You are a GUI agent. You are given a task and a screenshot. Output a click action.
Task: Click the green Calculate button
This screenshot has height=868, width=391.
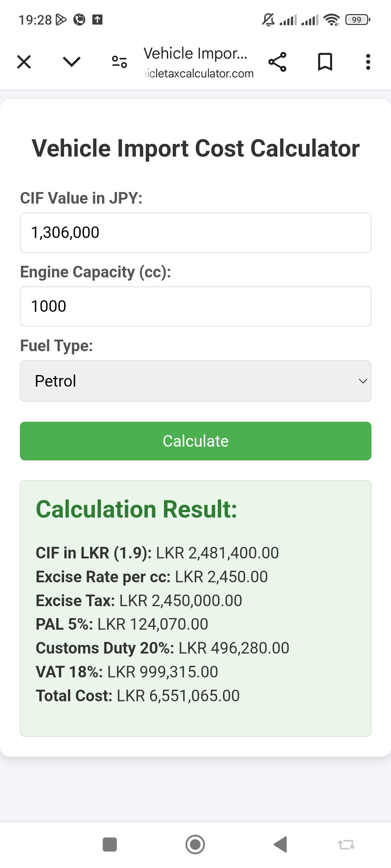click(195, 441)
